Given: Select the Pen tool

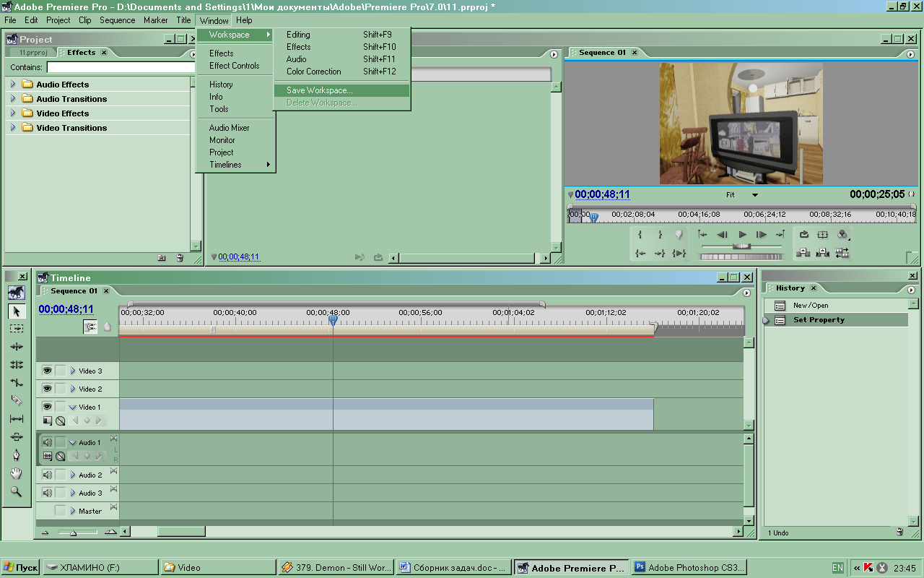Looking at the screenshot, I should [x=16, y=455].
